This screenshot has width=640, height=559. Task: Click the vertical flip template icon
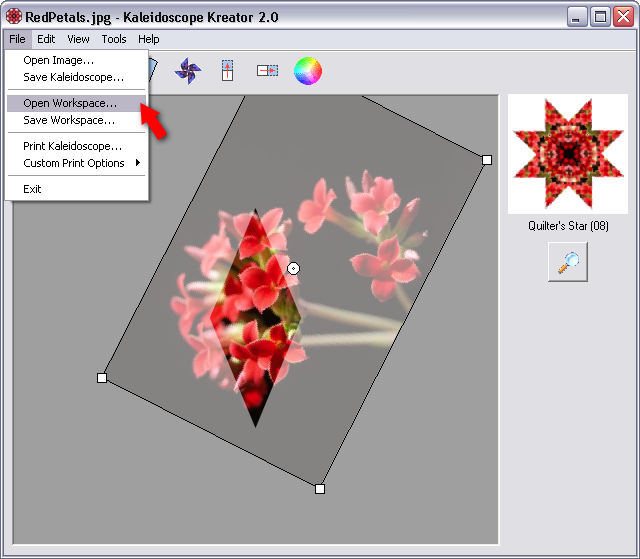point(227,71)
